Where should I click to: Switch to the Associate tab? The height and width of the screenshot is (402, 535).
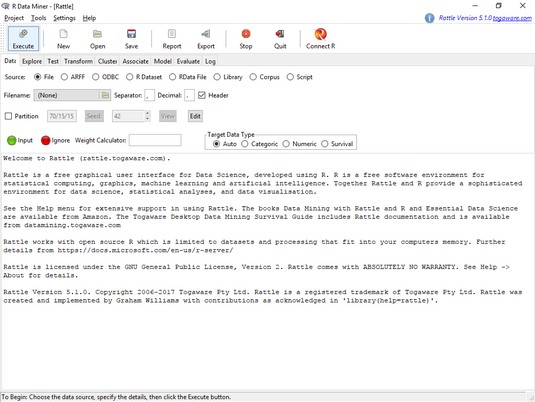click(x=135, y=61)
